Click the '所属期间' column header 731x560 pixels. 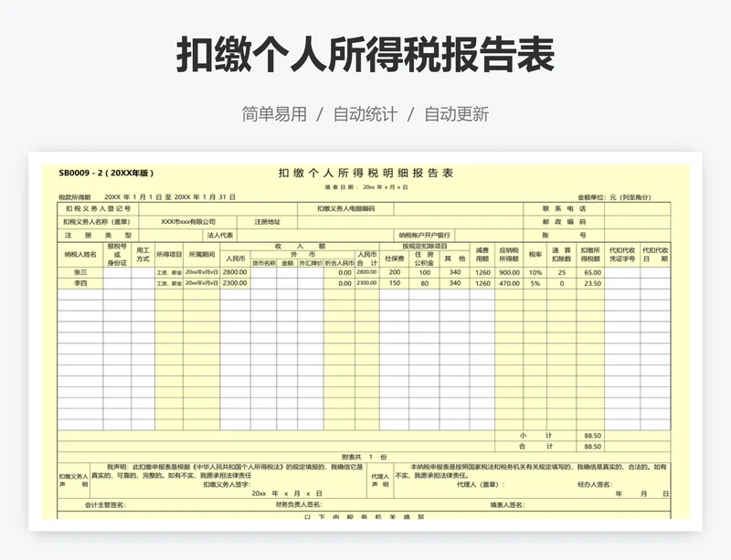pos(201,255)
